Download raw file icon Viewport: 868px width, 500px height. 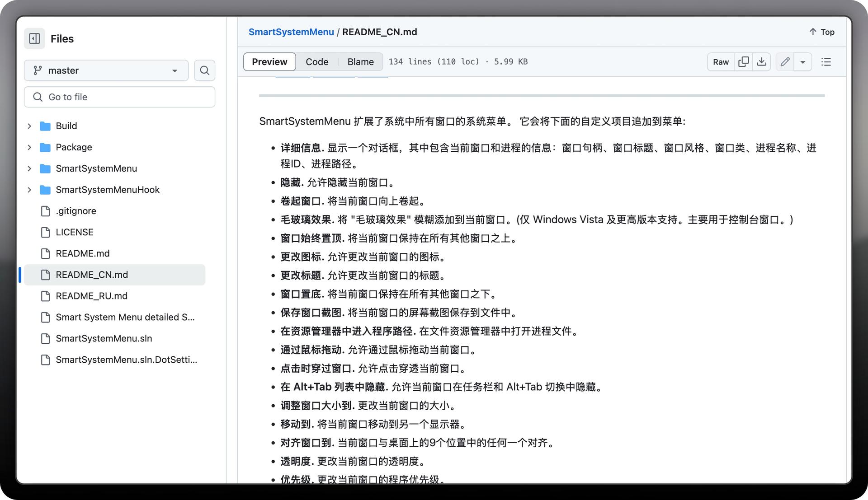click(761, 62)
